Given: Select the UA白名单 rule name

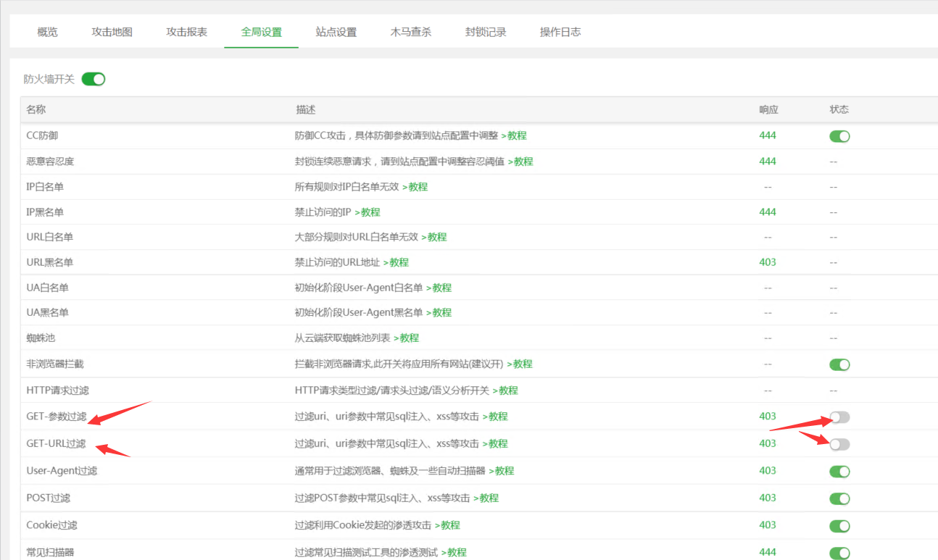Looking at the screenshot, I should click(47, 288).
